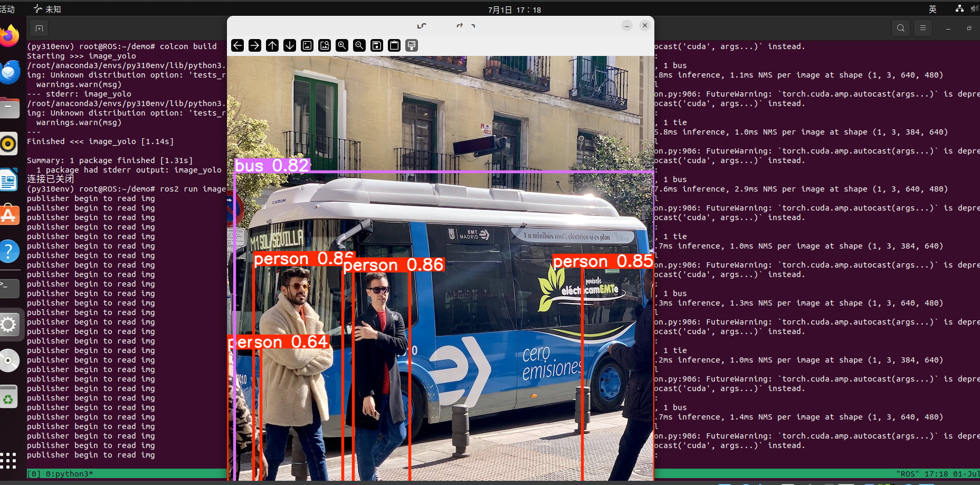Screen dimensions: 980x485
Task: Open the terminal hamburger menu
Action: click(923, 28)
